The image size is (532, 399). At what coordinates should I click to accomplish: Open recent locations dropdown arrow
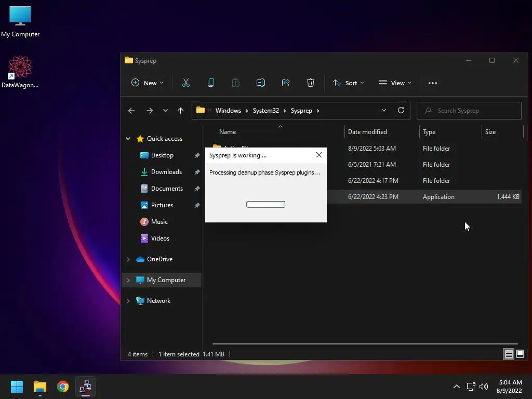(x=165, y=111)
